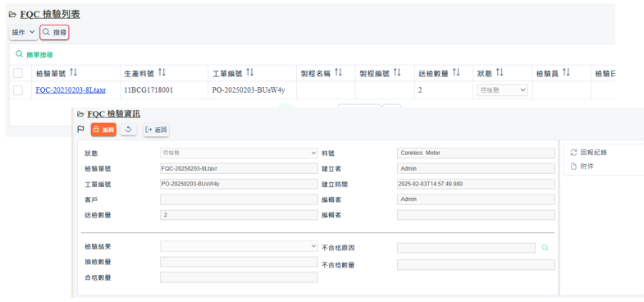Click the 合格數量 input field
Screen dimensions: 644x302
tap(239, 277)
